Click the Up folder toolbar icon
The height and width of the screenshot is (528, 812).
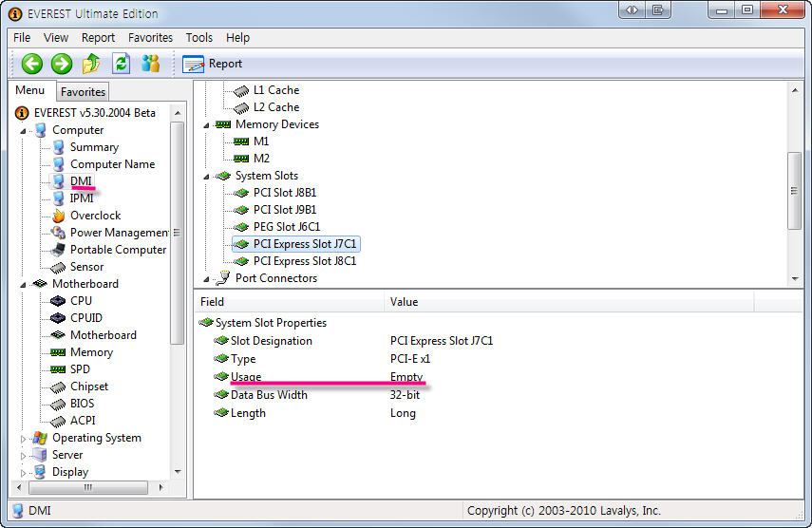(x=91, y=64)
